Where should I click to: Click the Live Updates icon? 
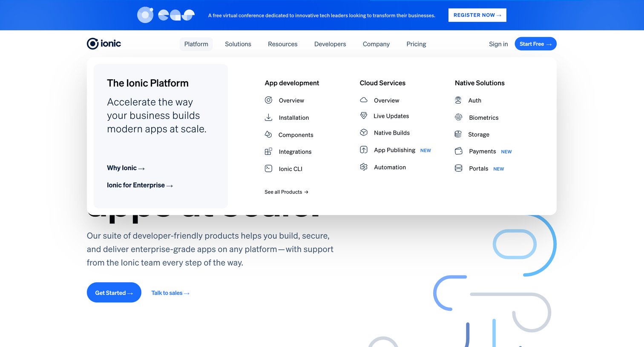coord(364,116)
